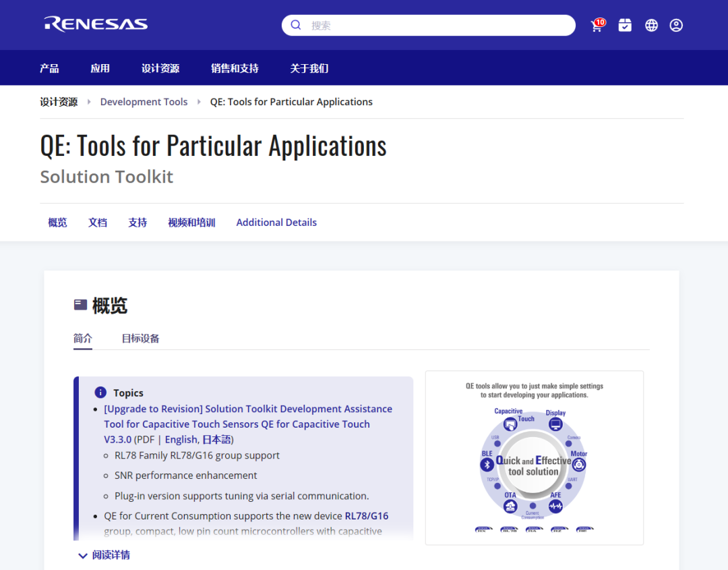Switch to the 目标设备 tab
This screenshot has height=570, width=728.
[x=140, y=338]
